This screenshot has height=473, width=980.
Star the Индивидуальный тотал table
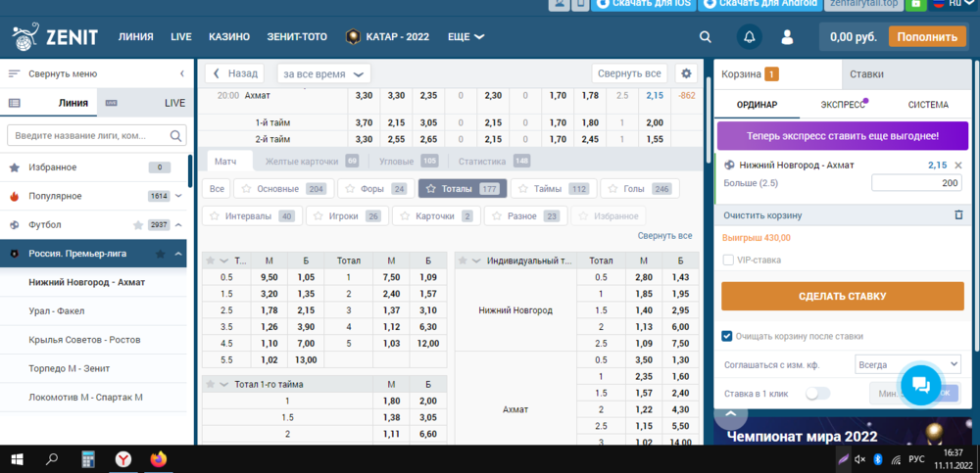pyautogui.click(x=464, y=260)
